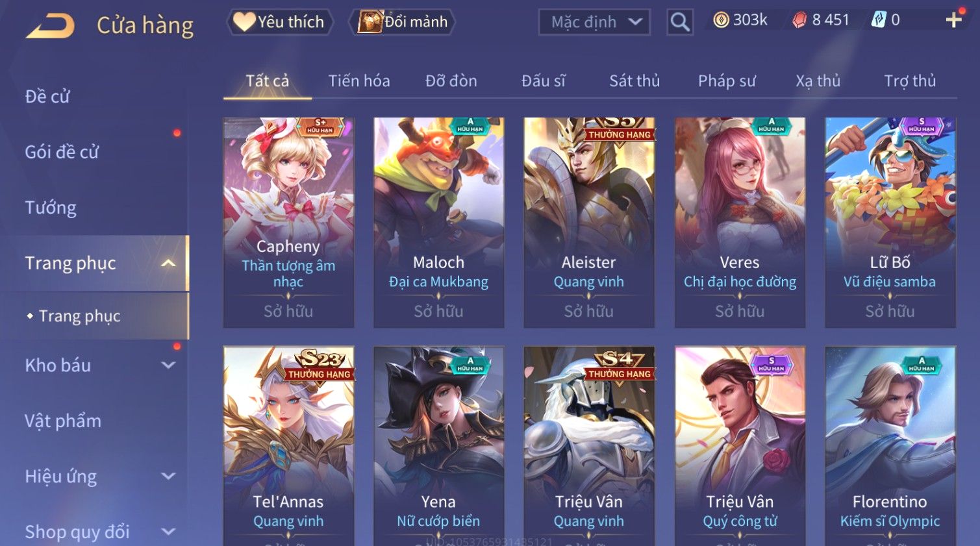
Task: Select the Tiến hóa tab
Action: click(358, 81)
